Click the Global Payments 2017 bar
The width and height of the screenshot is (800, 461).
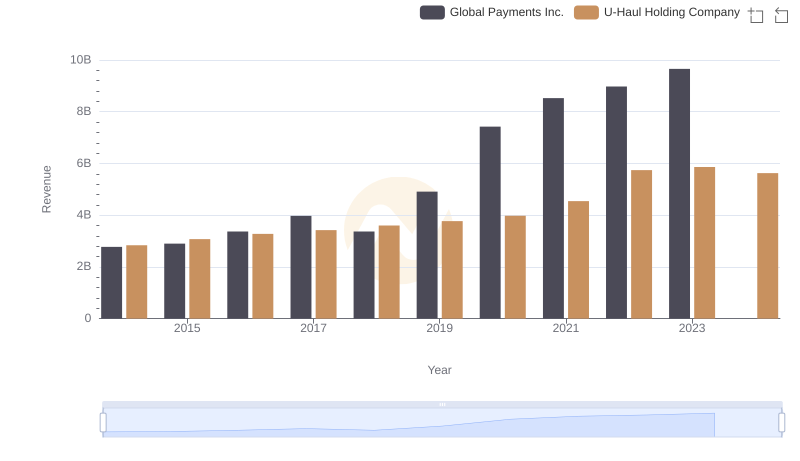pos(301,267)
